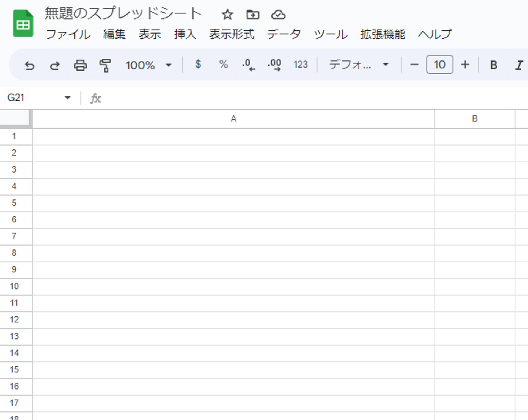
Task: Click the move to folder icon
Action: pos(252,15)
